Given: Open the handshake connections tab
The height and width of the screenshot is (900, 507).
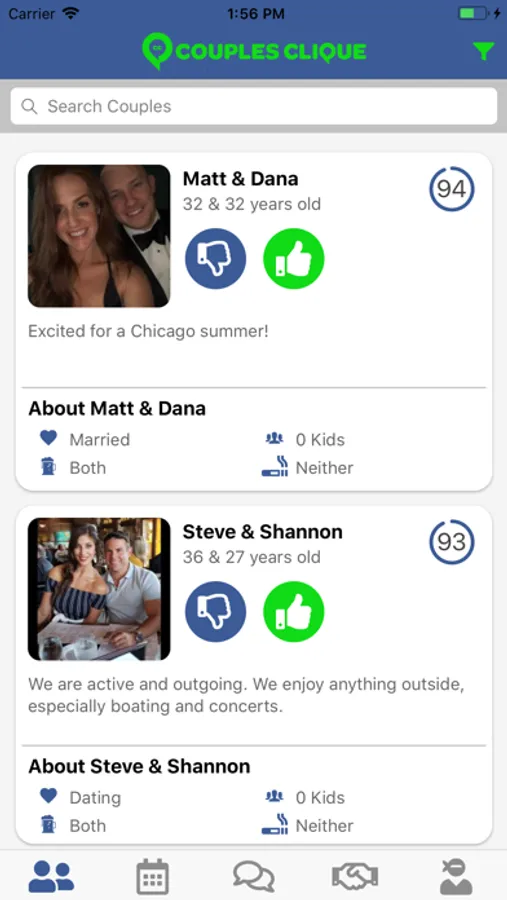Looking at the screenshot, I should (x=355, y=876).
